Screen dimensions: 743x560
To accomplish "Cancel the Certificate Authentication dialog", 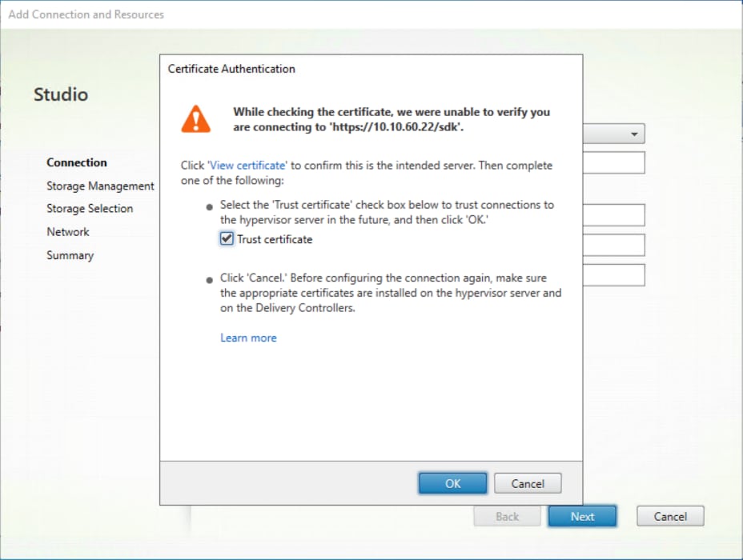I will (528, 483).
